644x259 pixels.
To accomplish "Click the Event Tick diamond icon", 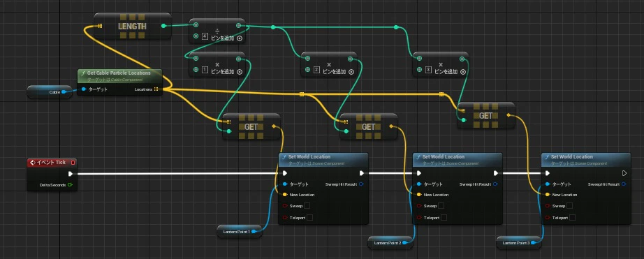I will click(33, 163).
